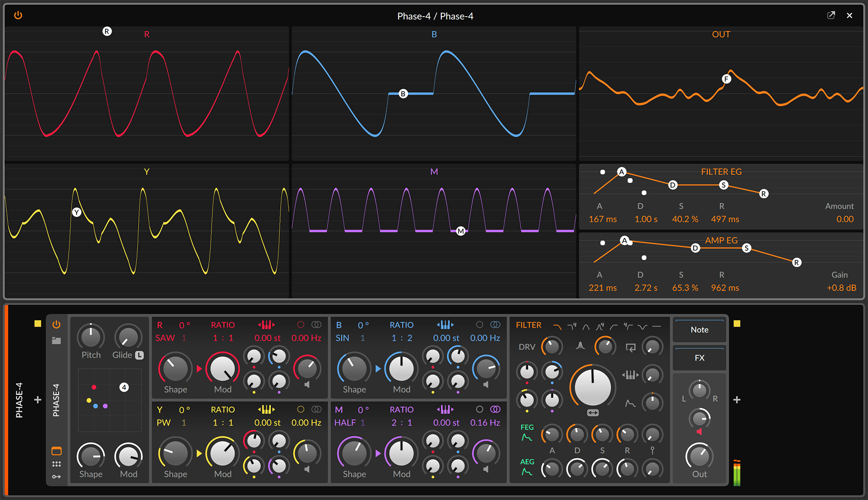The image size is (868, 500).
Task: Toggle the M oscillator overlapping-circles button
Action: point(495,409)
